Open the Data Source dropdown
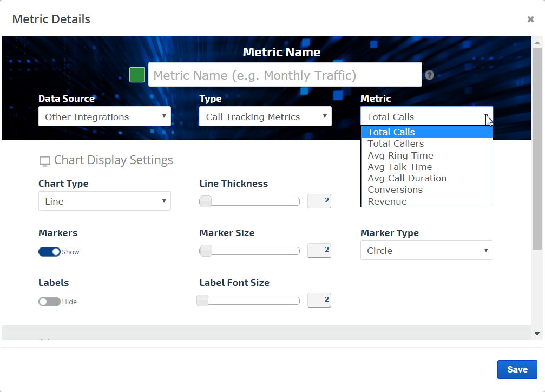 (x=104, y=116)
